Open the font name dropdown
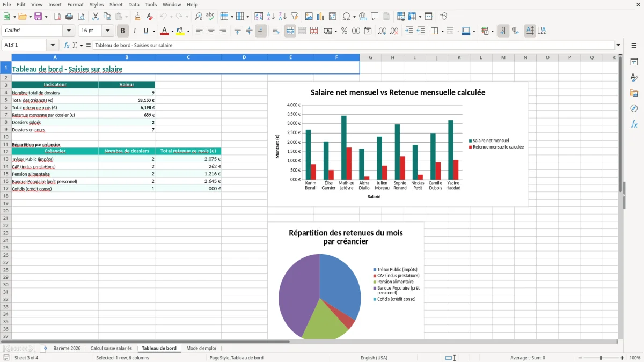The image size is (644, 362). point(69,31)
